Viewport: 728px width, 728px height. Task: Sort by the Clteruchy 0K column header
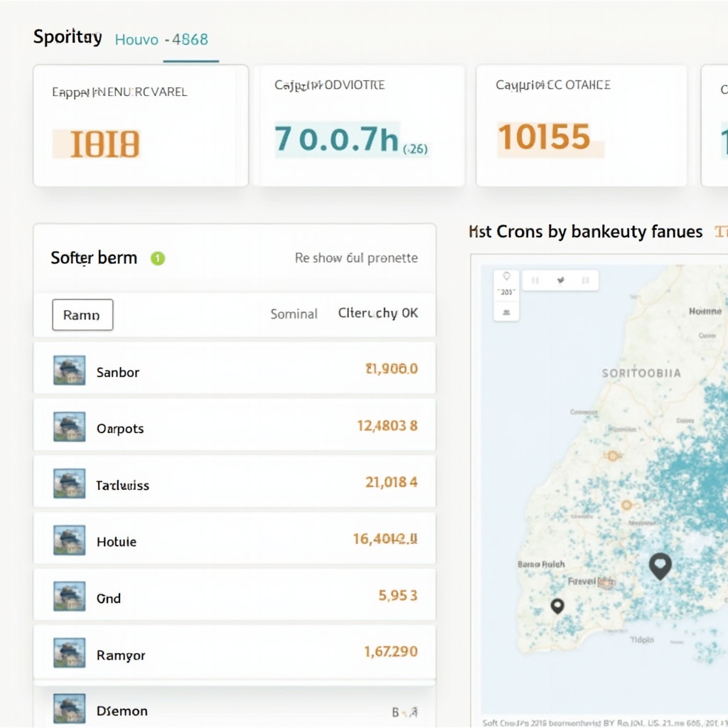[378, 313]
